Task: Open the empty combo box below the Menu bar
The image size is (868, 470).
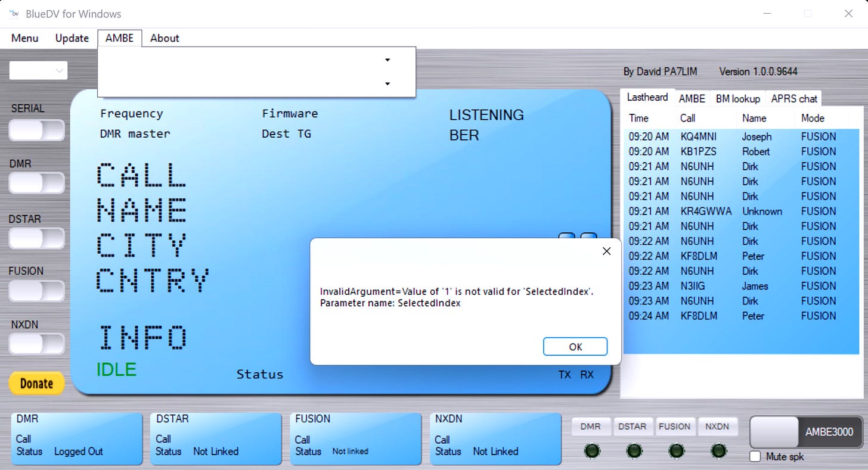Action: coord(38,70)
